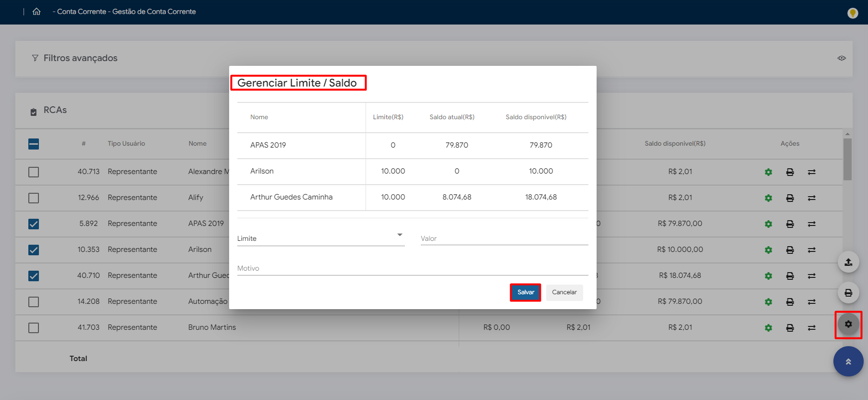The width and height of the screenshot is (868, 400).
Task: Check the box for Alexandre row 40.713
Action: 34,172
